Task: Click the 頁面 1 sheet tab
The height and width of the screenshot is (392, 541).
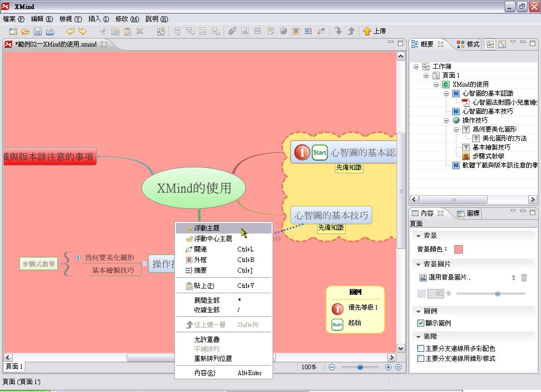Action: 14,367
